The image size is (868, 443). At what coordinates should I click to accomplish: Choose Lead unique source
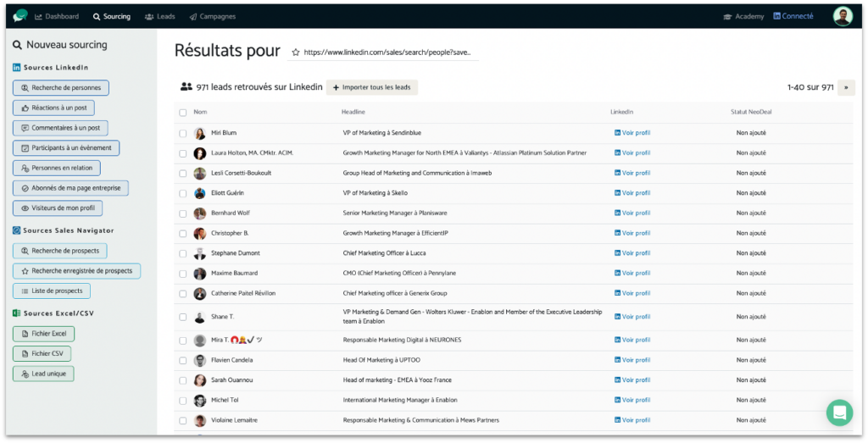[x=43, y=374]
